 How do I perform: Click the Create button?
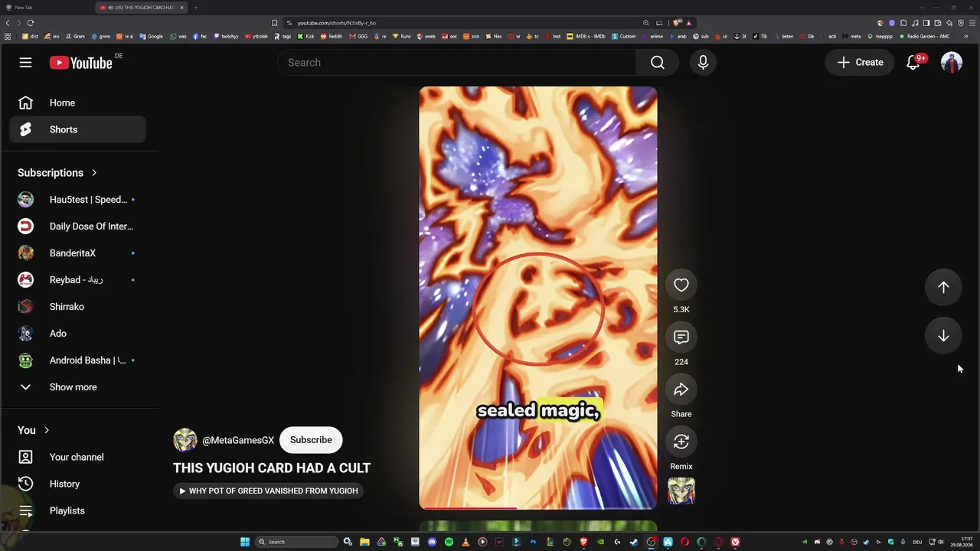860,63
